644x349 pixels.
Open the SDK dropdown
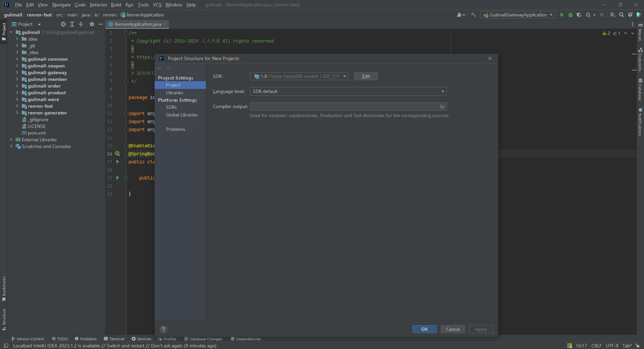[299, 76]
